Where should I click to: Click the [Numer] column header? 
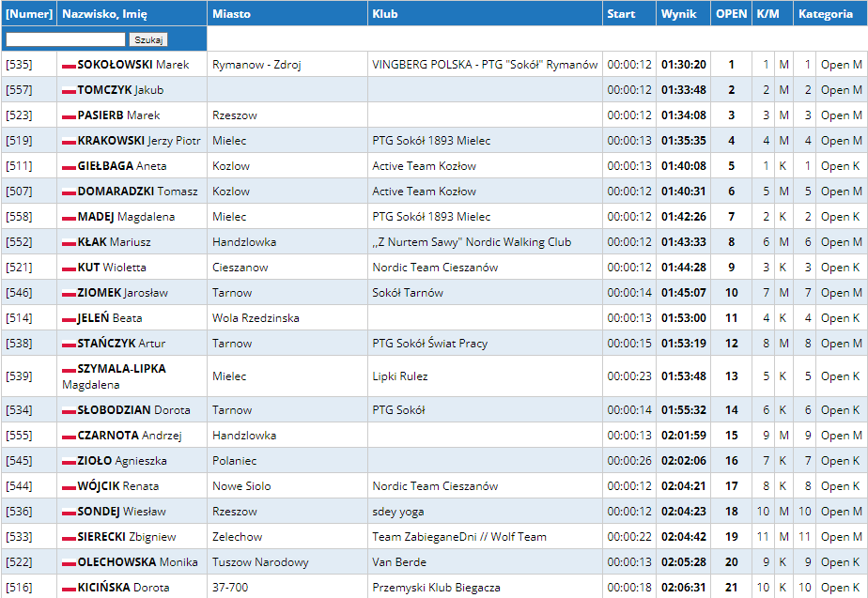pos(29,14)
